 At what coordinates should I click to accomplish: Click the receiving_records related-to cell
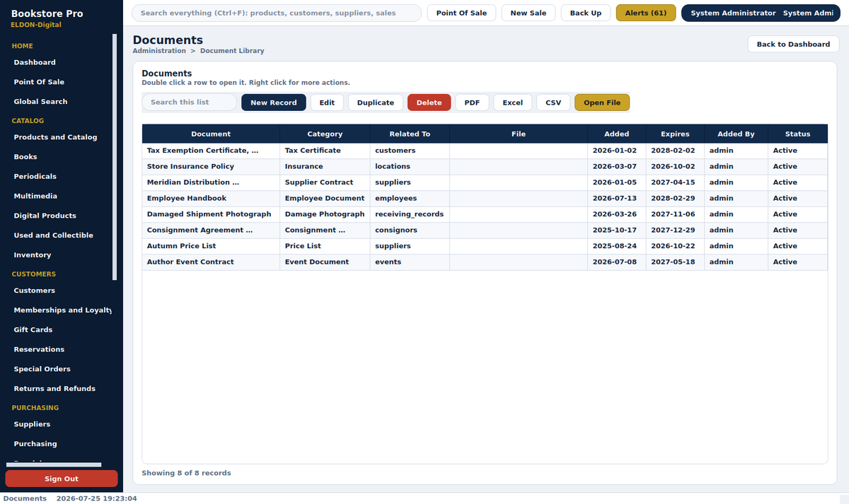(410, 214)
